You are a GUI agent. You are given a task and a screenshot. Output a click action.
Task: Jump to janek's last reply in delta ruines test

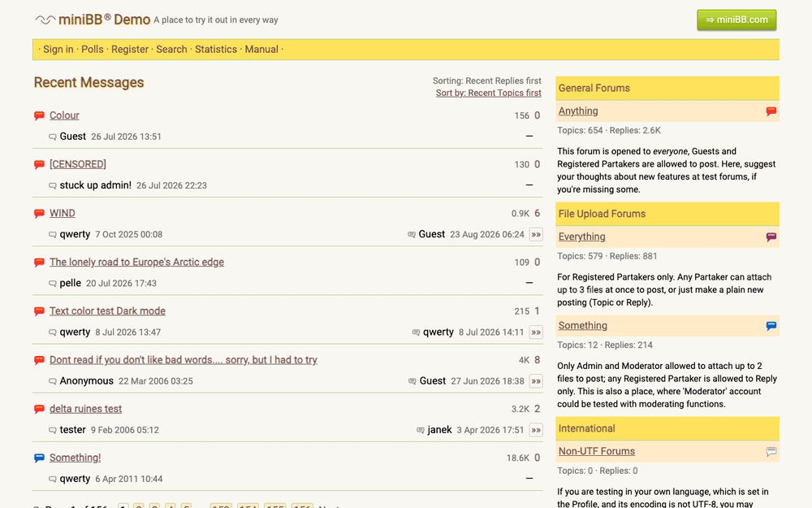point(536,430)
